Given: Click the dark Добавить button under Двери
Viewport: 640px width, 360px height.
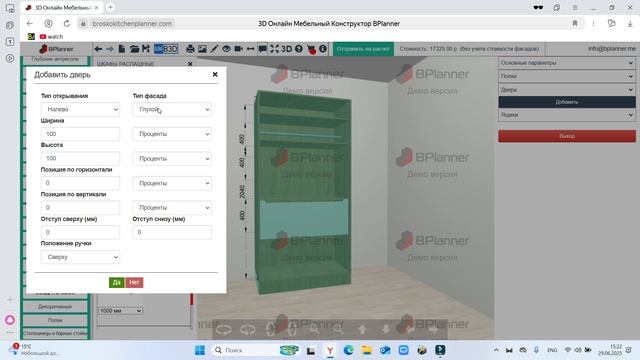Looking at the screenshot, I should click(x=567, y=102).
